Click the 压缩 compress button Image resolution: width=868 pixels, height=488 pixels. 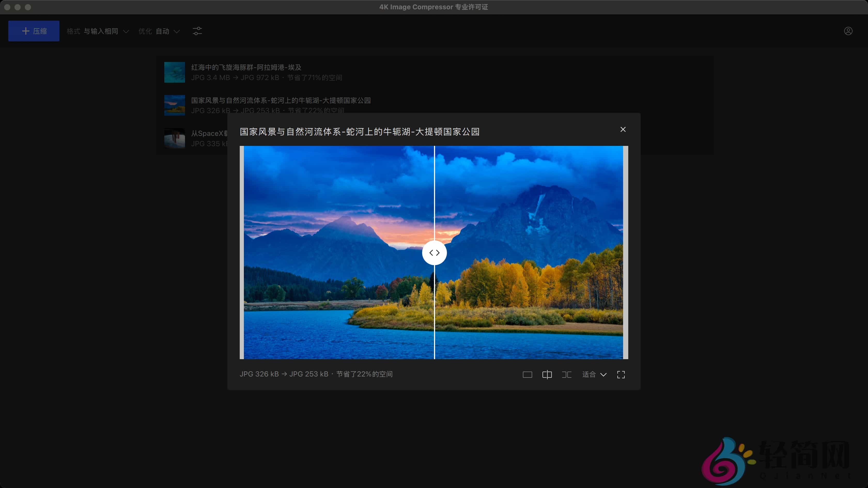pos(34,31)
